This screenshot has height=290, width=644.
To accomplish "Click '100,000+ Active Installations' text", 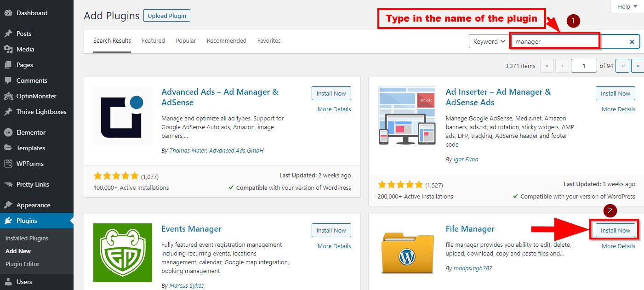I will click(131, 188).
